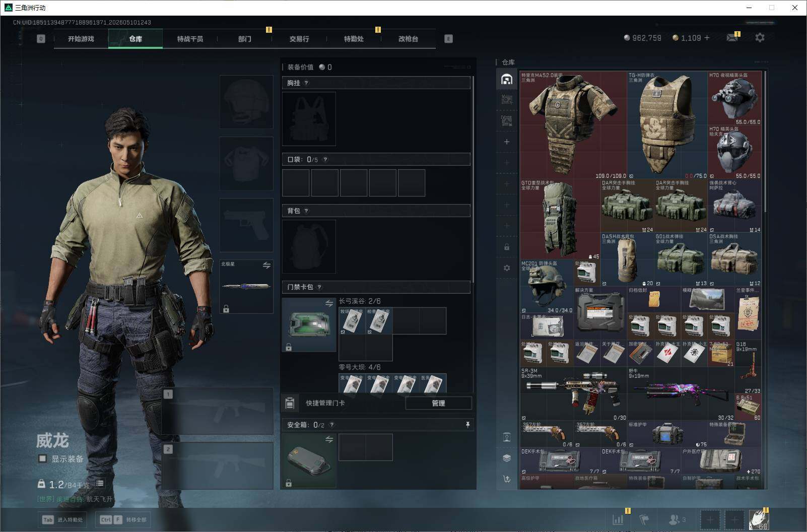Click the warehouse sort-organize icon
The width and height of the screenshot is (807, 532).
coord(507,479)
